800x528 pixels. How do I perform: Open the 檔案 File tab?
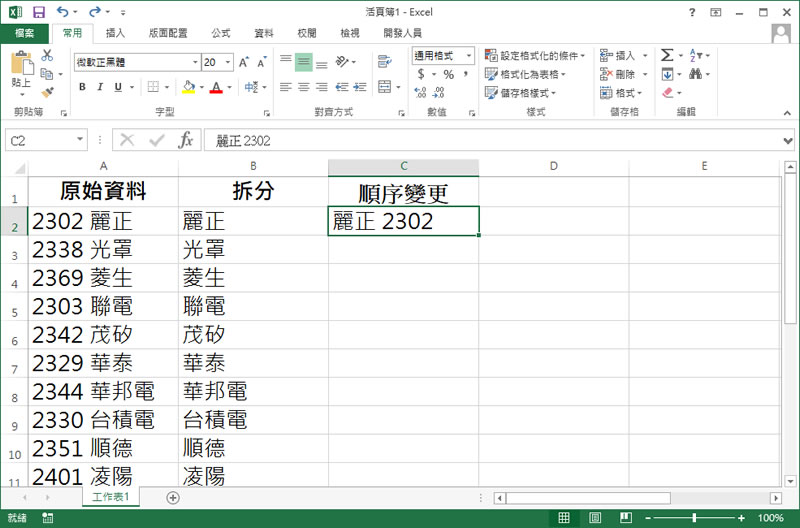(x=24, y=33)
